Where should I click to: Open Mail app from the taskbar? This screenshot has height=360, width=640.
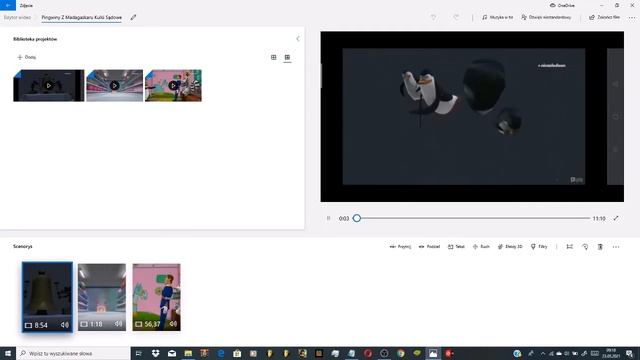click(172, 353)
